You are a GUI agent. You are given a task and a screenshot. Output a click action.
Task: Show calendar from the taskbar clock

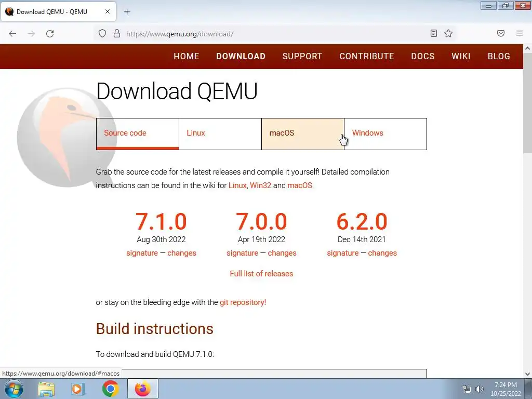[x=506, y=389]
